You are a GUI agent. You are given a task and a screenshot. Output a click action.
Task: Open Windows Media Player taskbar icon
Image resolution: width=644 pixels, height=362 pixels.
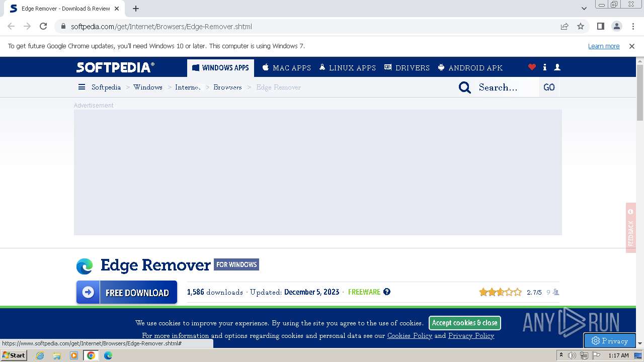click(74, 355)
